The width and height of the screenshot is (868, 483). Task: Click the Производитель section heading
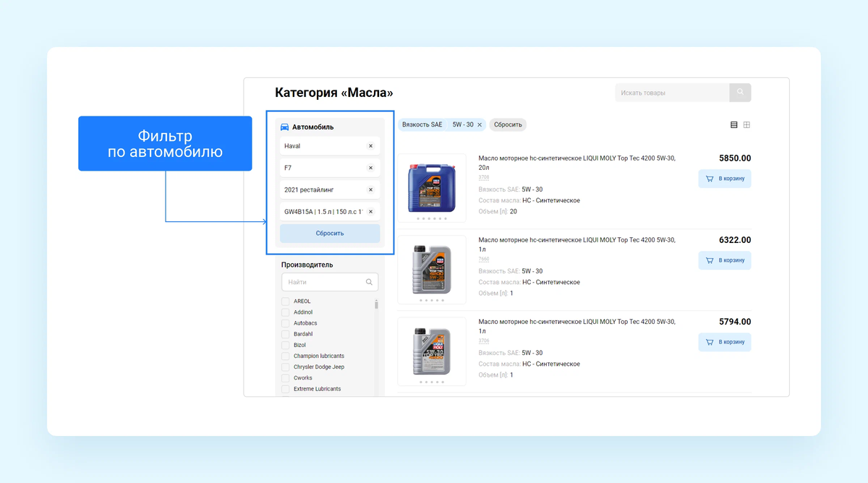click(x=307, y=265)
